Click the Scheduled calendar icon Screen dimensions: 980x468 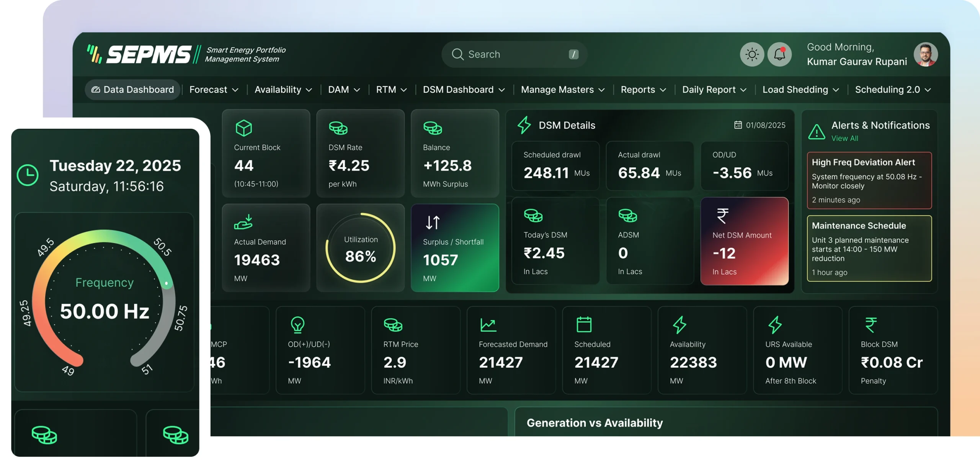pos(584,324)
